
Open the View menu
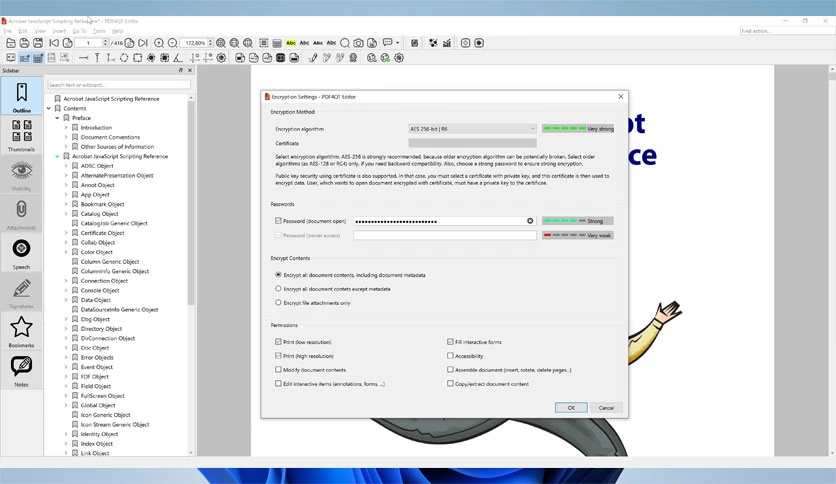coord(40,31)
